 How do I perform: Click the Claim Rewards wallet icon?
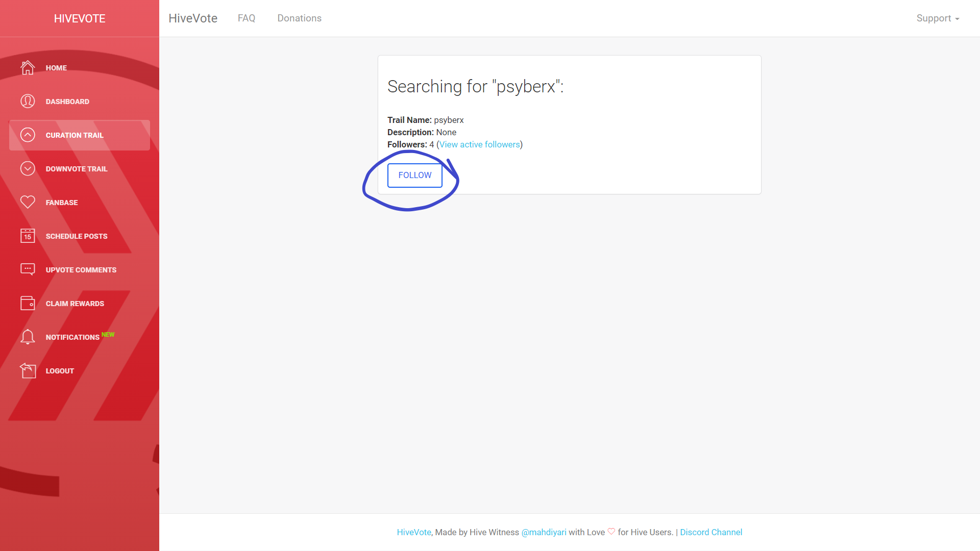click(x=28, y=303)
